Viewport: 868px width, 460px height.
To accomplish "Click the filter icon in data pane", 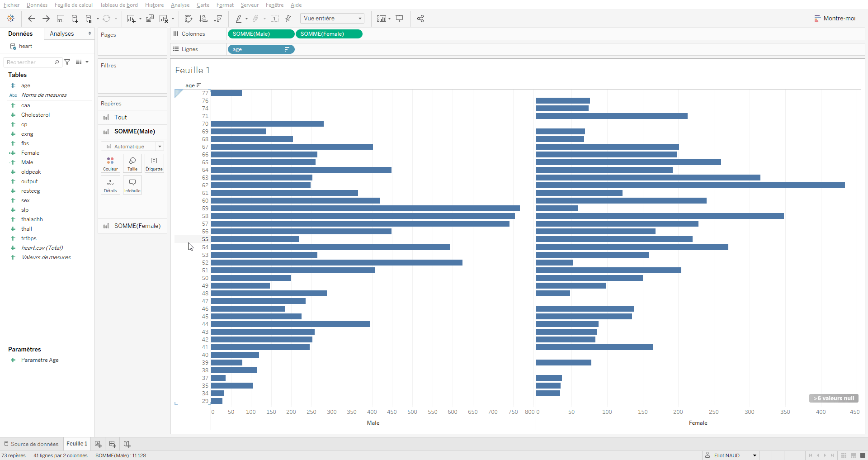I will coord(67,62).
